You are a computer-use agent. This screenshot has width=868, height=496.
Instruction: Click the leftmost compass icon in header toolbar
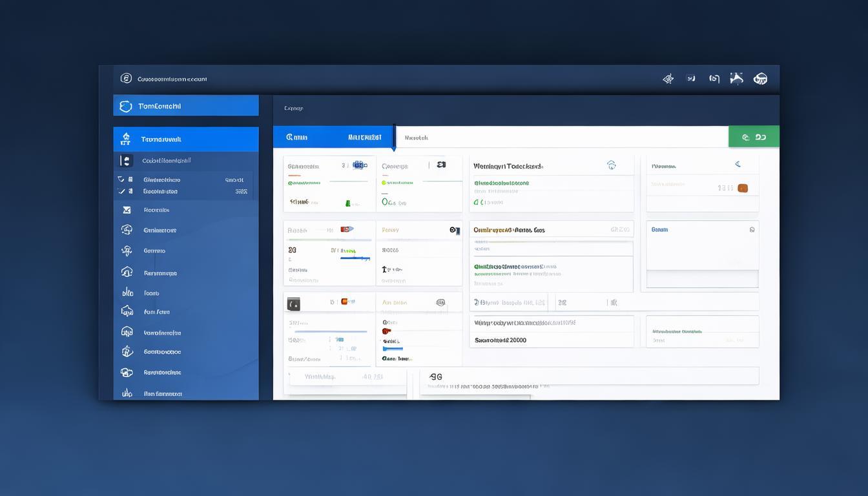click(x=668, y=79)
